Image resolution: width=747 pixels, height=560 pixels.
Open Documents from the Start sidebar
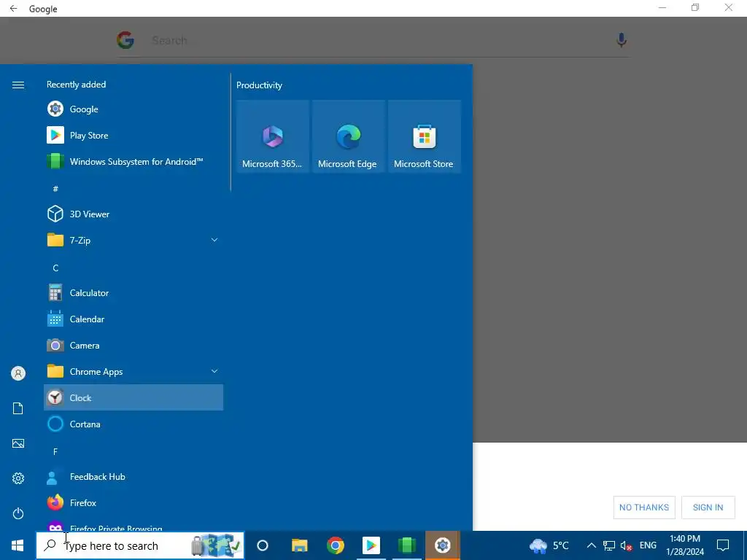click(18, 408)
